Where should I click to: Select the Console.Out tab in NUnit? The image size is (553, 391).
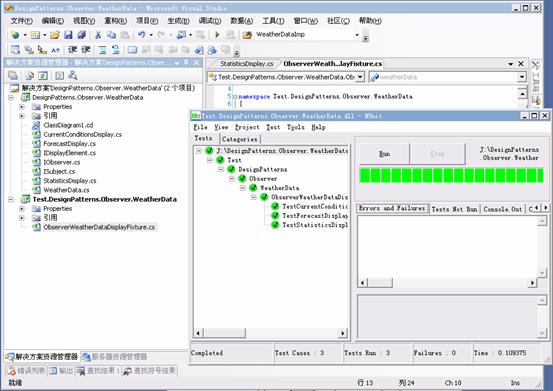tap(503, 209)
